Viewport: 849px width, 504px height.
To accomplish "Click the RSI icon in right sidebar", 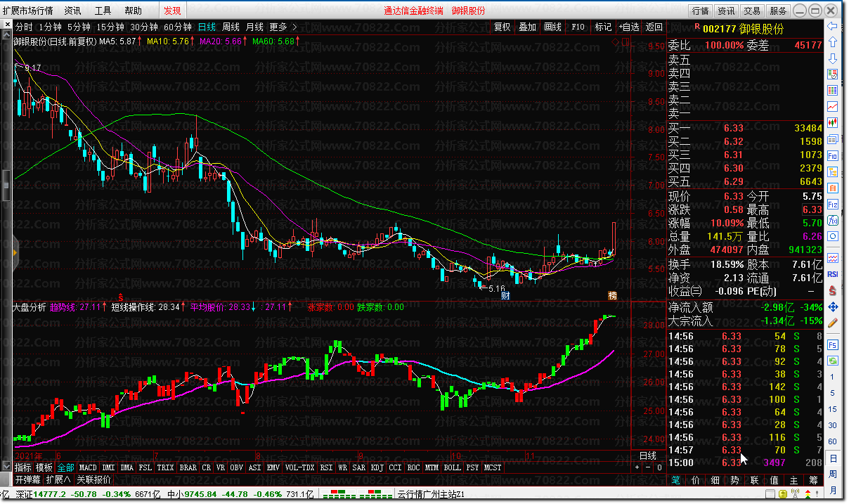I will [833, 274].
